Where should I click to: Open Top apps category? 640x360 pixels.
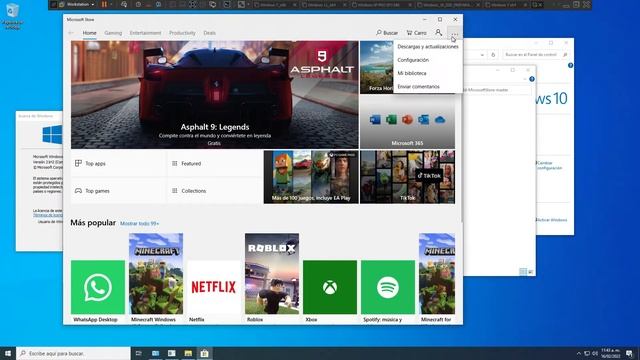click(118, 163)
